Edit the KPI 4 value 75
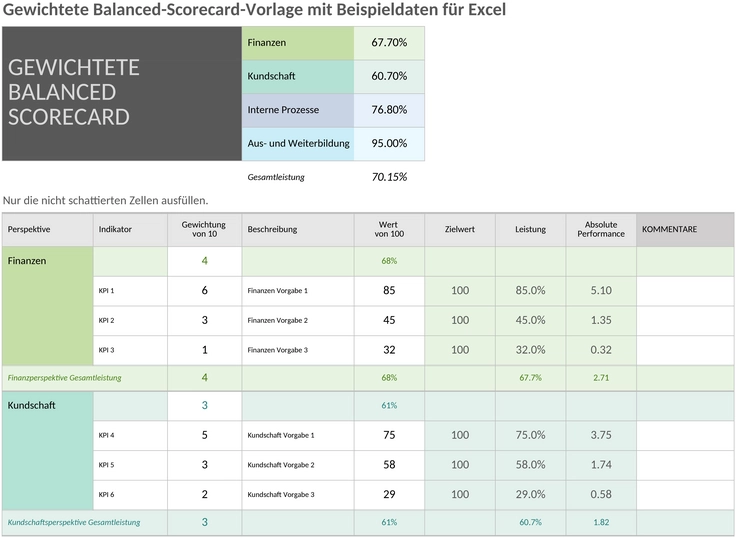The width and height of the screenshot is (736, 538). [x=389, y=436]
